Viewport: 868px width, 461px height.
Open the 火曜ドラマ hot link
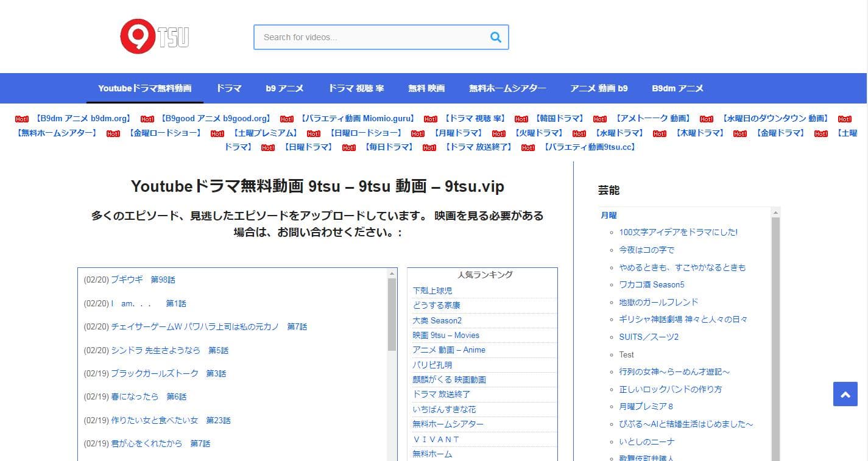click(x=539, y=133)
